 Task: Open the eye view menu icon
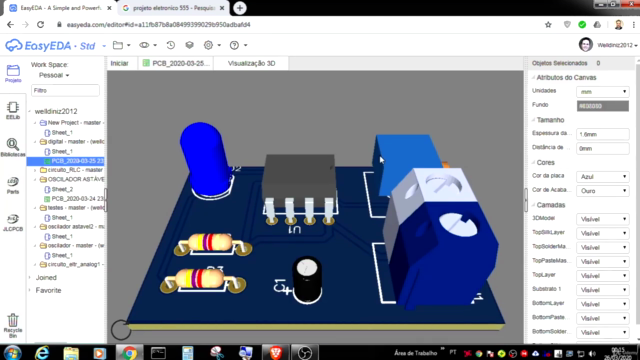point(144,45)
